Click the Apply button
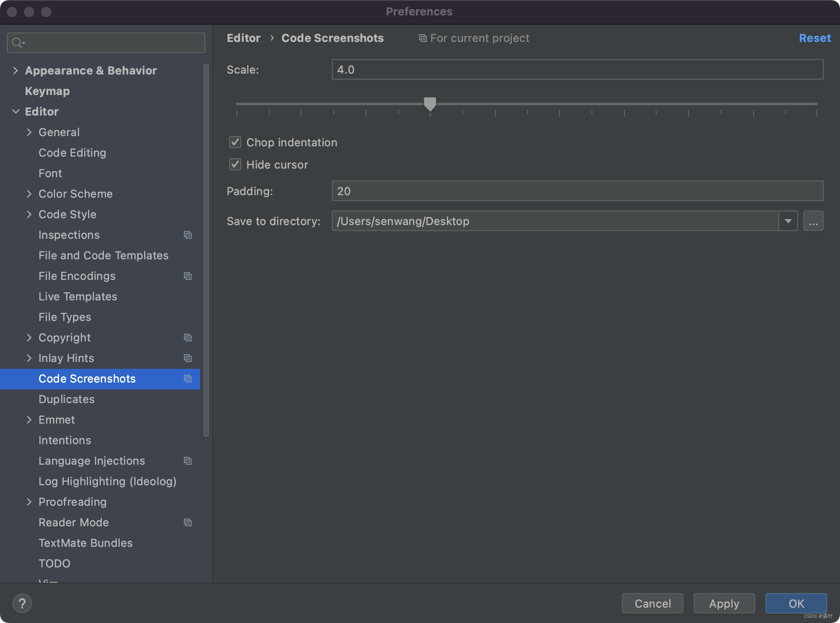Viewport: 840px width, 623px height. [x=724, y=603]
